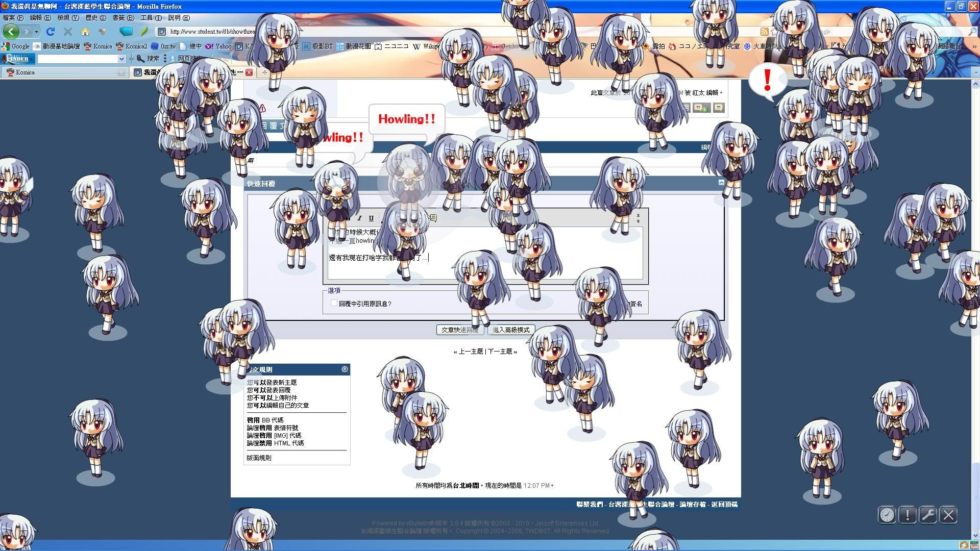Click the quick reply quote icon on post
The height and width of the screenshot is (551, 980).
pyautogui.click(x=719, y=108)
